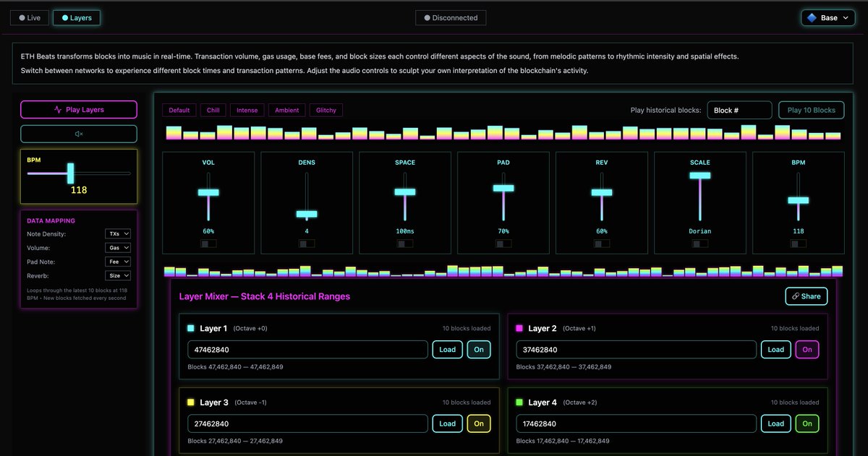Select the Intense preset

pyautogui.click(x=247, y=110)
